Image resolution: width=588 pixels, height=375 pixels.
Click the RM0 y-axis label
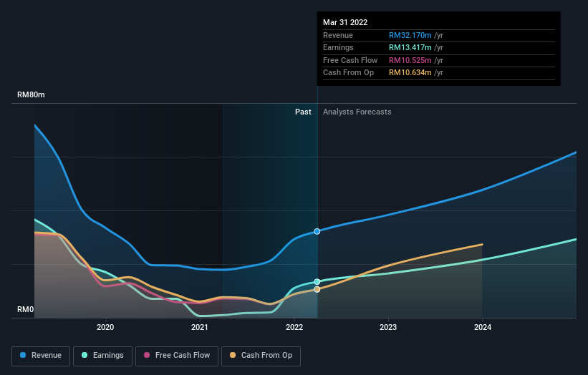[26, 309]
